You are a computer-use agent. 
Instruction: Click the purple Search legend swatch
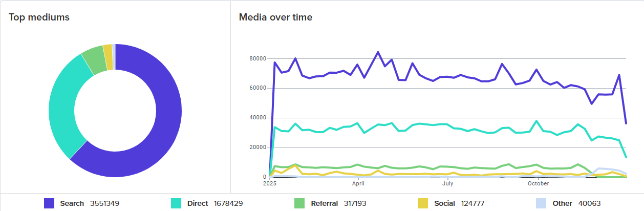pos(49,203)
